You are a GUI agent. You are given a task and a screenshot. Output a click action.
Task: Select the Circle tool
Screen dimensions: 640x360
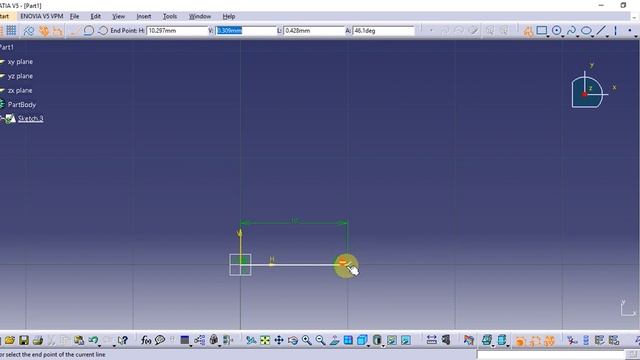click(556, 31)
